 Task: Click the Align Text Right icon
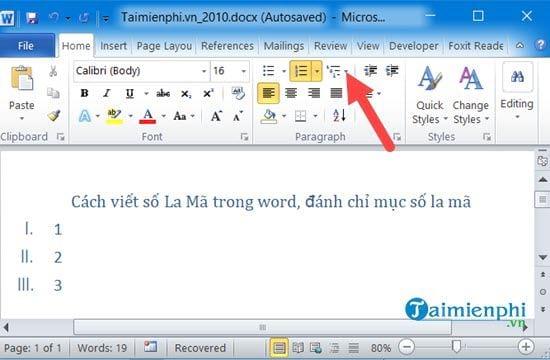314,93
